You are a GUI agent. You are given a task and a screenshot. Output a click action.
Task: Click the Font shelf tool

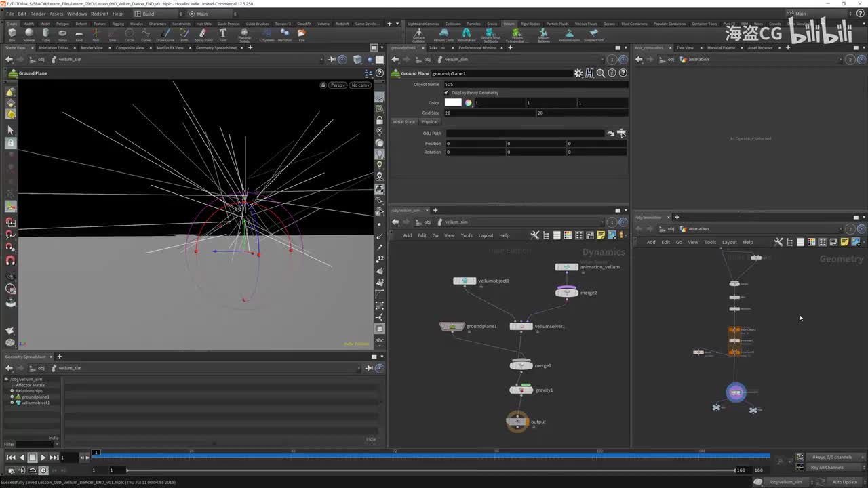pos(222,34)
